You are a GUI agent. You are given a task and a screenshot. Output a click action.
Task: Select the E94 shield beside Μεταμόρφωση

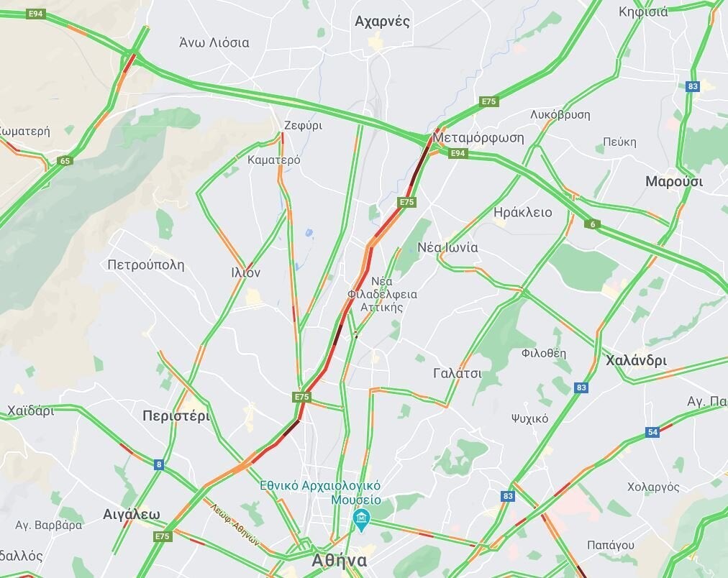(x=458, y=153)
